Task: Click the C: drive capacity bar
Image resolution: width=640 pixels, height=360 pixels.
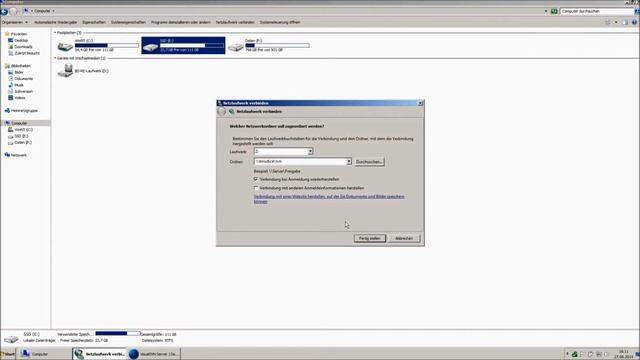Action: point(107,45)
